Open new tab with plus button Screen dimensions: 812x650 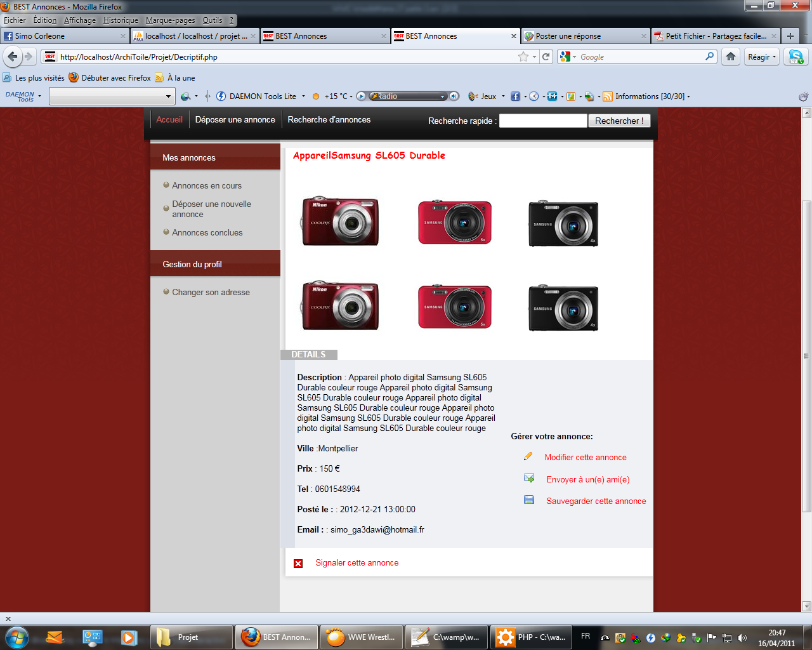(x=790, y=36)
